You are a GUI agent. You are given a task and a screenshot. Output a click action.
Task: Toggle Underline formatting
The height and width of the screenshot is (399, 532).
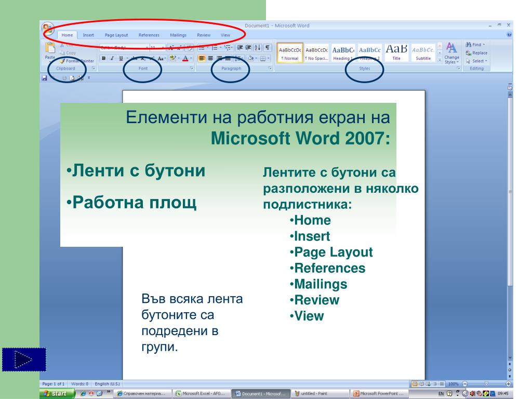coord(121,58)
